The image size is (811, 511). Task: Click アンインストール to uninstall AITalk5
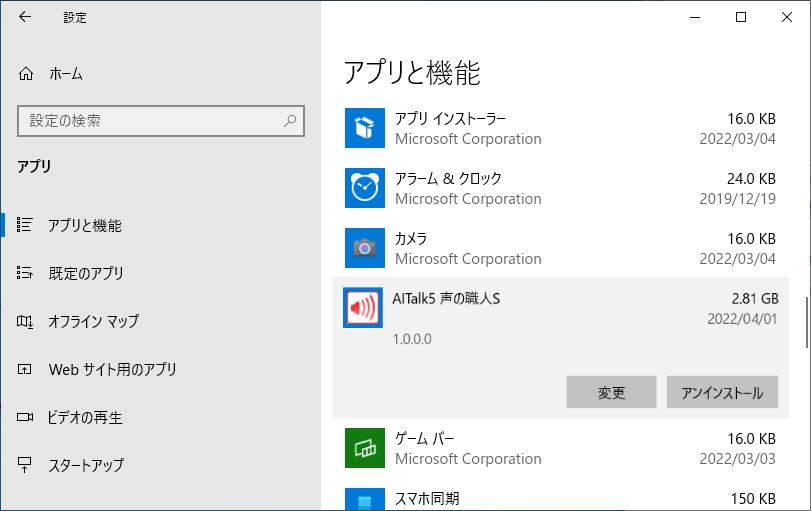(x=722, y=392)
